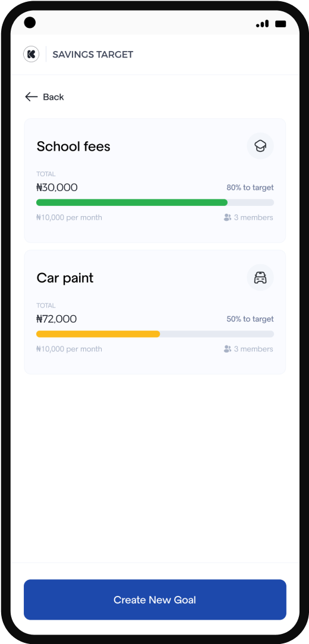The image size is (309, 644).
Task: Click the car icon on Car paint
Action: [x=260, y=278]
